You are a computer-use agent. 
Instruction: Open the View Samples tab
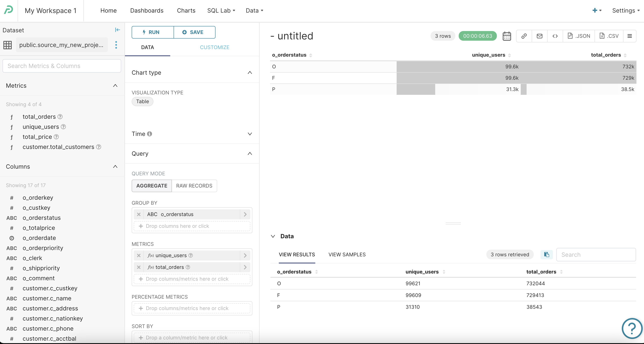347,254
